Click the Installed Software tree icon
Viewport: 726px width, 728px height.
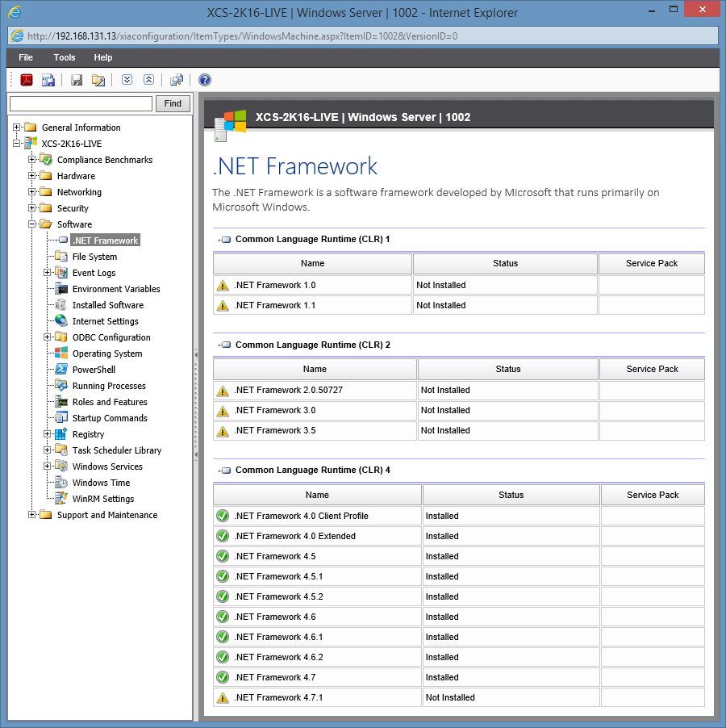tap(61, 305)
